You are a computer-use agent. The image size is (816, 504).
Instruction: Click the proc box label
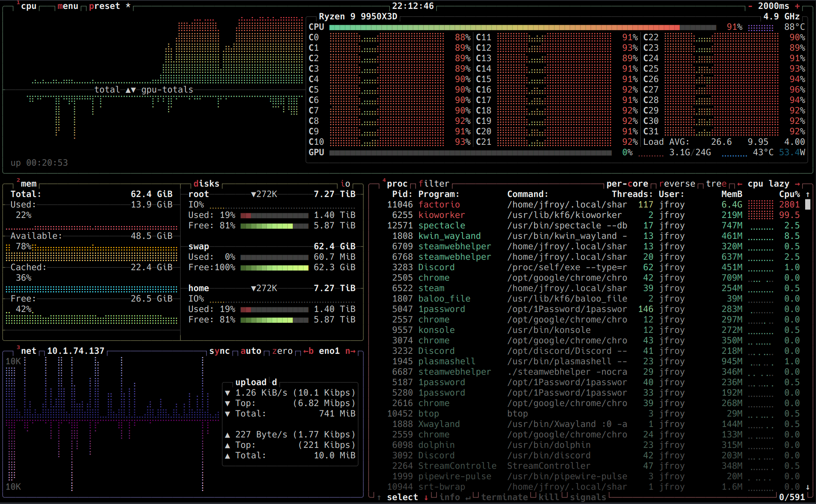(x=397, y=184)
